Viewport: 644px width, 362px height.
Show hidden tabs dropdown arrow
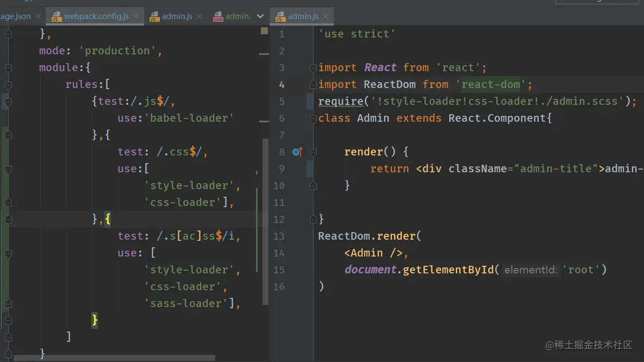pos(260,16)
